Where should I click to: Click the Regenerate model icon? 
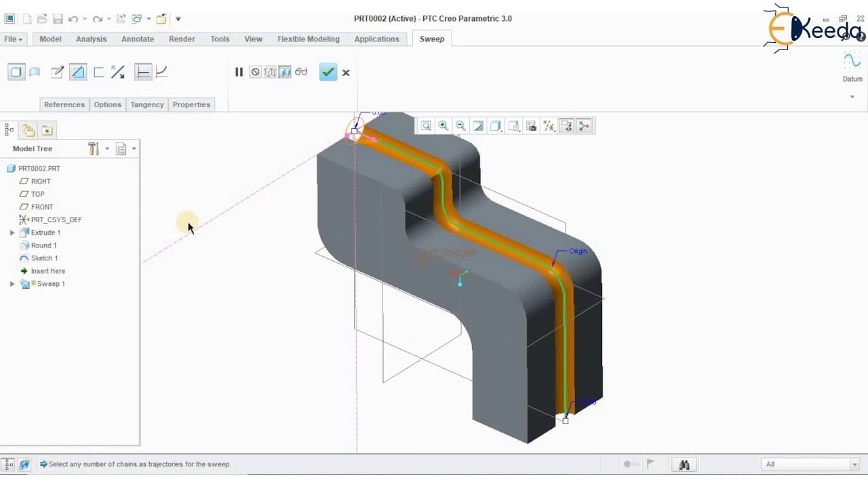pos(122,19)
